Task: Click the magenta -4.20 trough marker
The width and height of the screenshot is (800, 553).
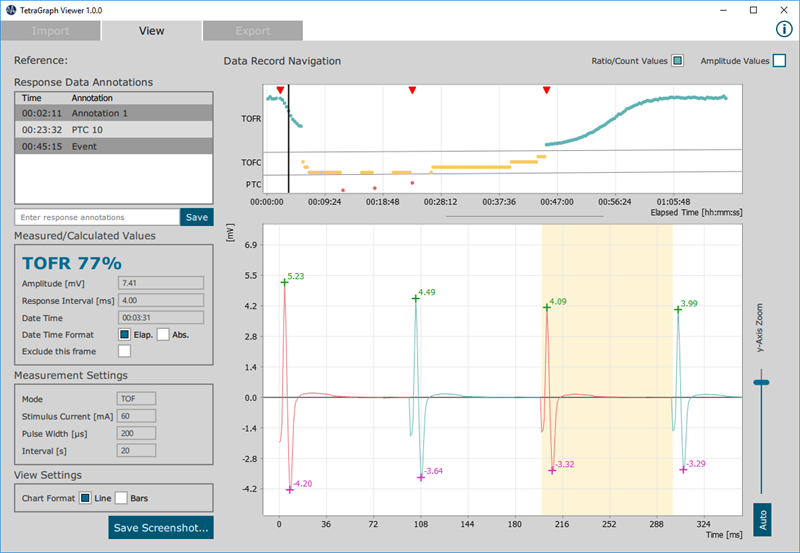Action: tap(290, 490)
